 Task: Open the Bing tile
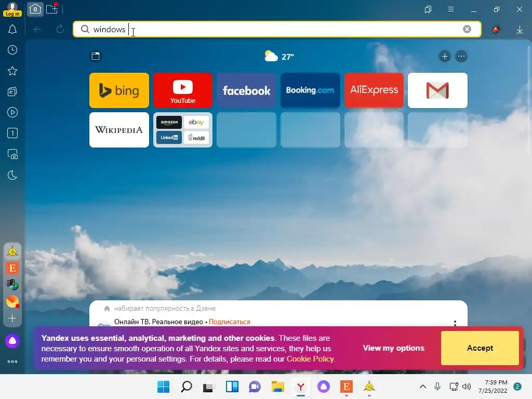click(x=119, y=90)
